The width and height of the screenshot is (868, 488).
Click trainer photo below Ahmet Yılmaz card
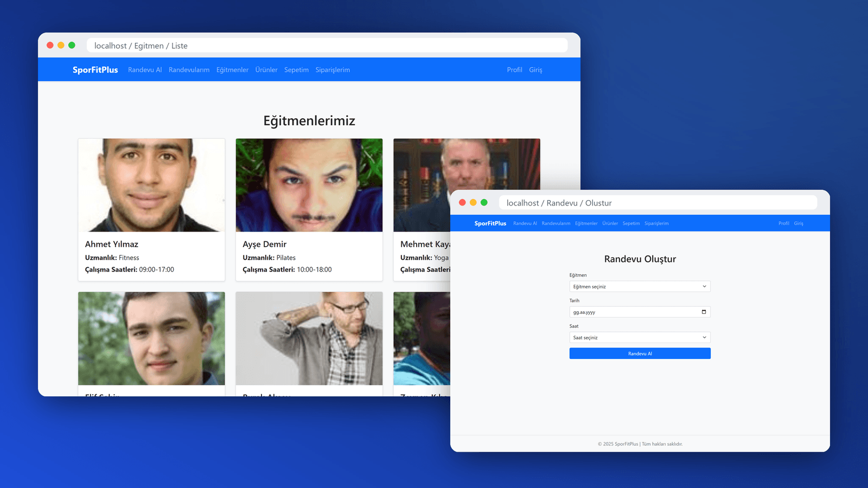[151, 338]
